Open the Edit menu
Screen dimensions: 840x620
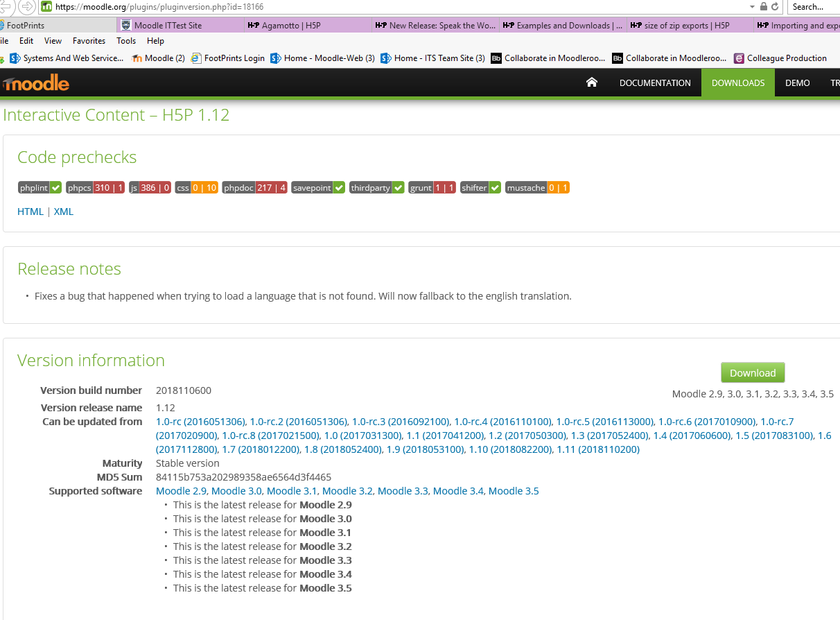click(x=26, y=41)
